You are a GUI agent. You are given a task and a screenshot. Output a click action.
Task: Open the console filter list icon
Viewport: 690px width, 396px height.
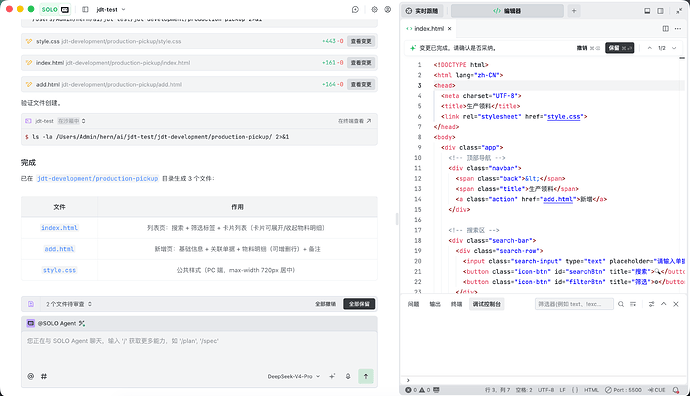pyautogui.click(x=633, y=304)
